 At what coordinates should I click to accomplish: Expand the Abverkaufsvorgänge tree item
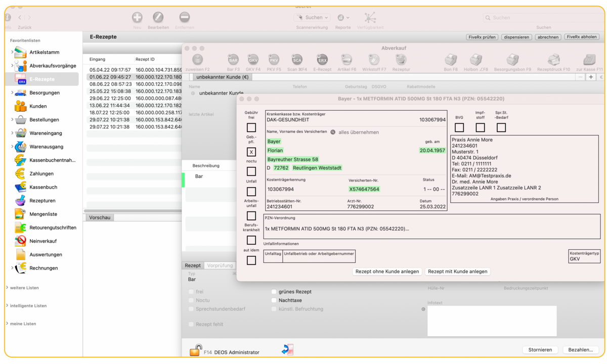[12, 66]
